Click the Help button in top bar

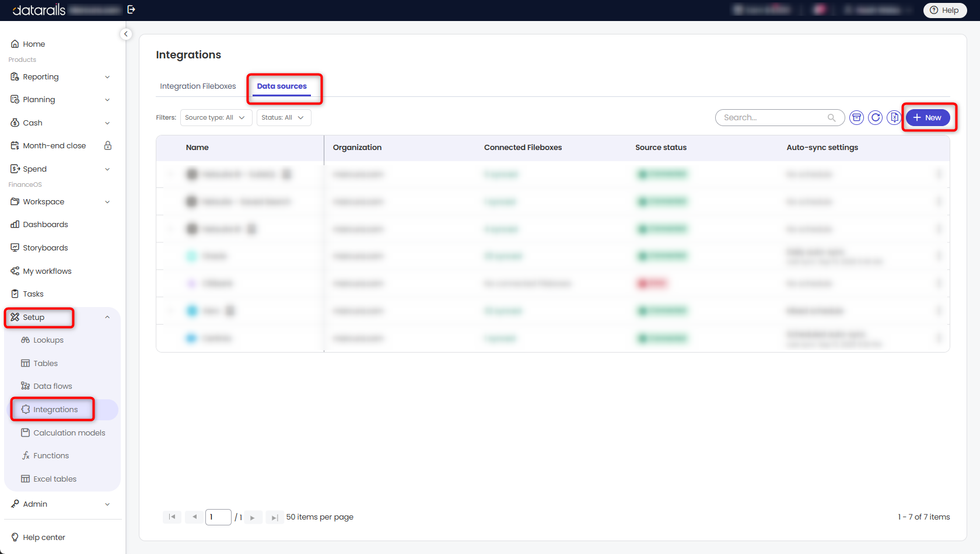click(x=945, y=10)
